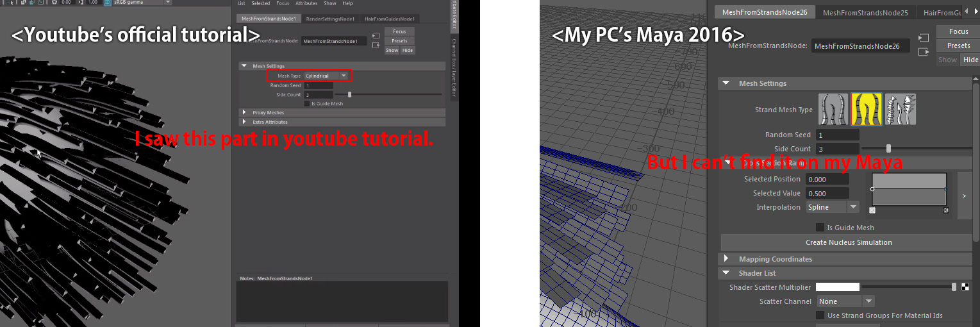
Task: Expand the Mapping Coordinates section
Action: click(726, 259)
